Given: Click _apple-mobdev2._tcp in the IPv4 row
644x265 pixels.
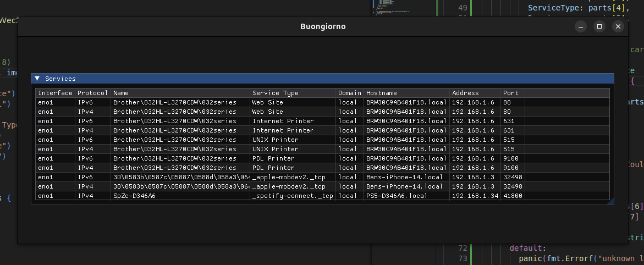Looking at the screenshot, I should pyautogui.click(x=289, y=186).
